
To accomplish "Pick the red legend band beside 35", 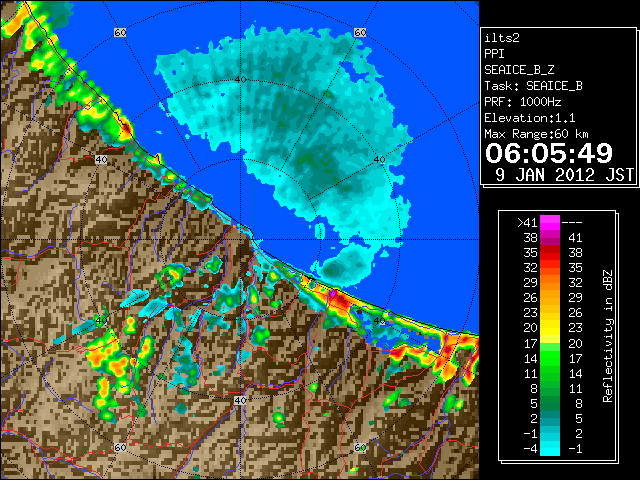I will (550, 253).
